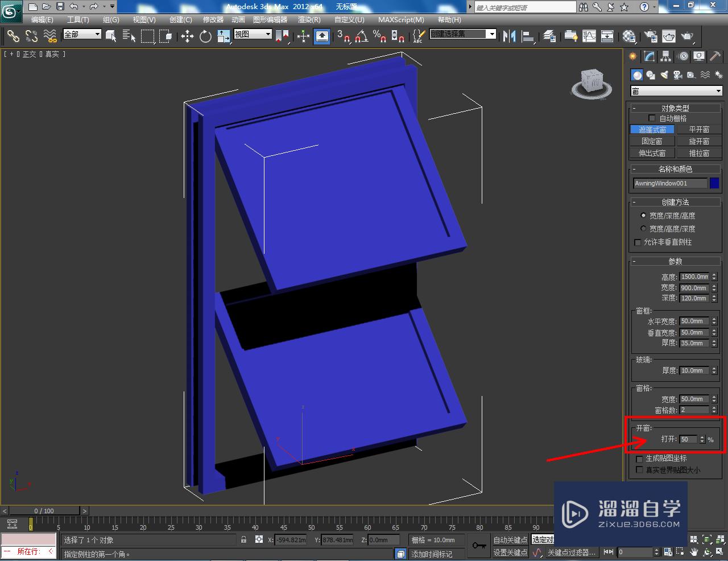The image size is (728, 561).
Task: Select 旋开窗 window type button
Action: 699,141
